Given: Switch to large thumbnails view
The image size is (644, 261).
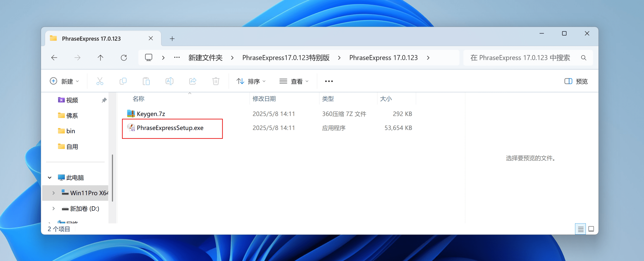Looking at the screenshot, I should (591, 229).
